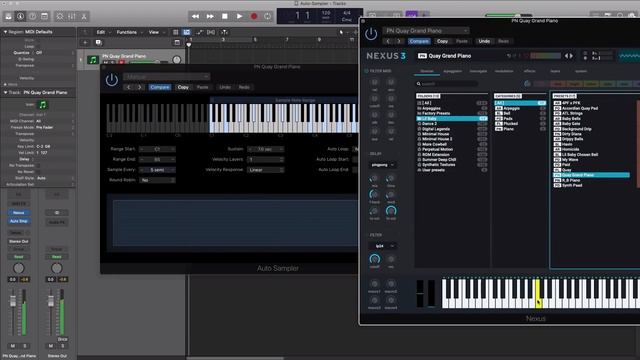
Task: Open the View menu in Tracks area
Action: click(x=154, y=32)
